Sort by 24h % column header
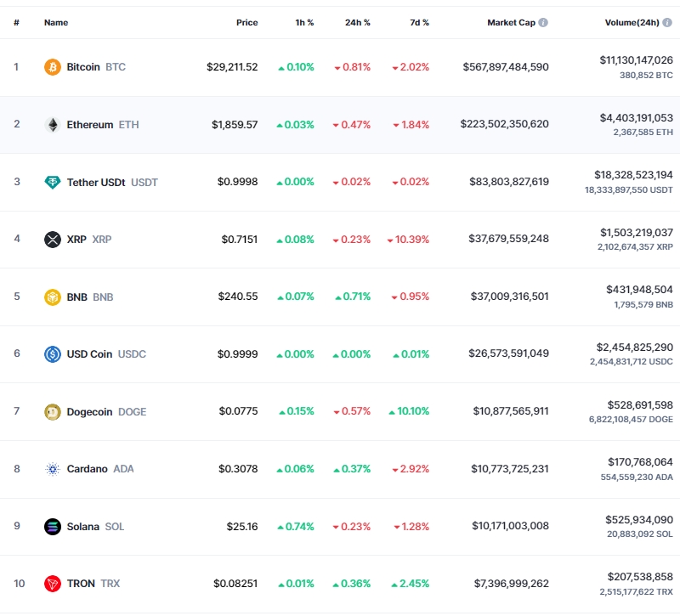Image resolution: width=680 pixels, height=616 pixels. coord(357,23)
